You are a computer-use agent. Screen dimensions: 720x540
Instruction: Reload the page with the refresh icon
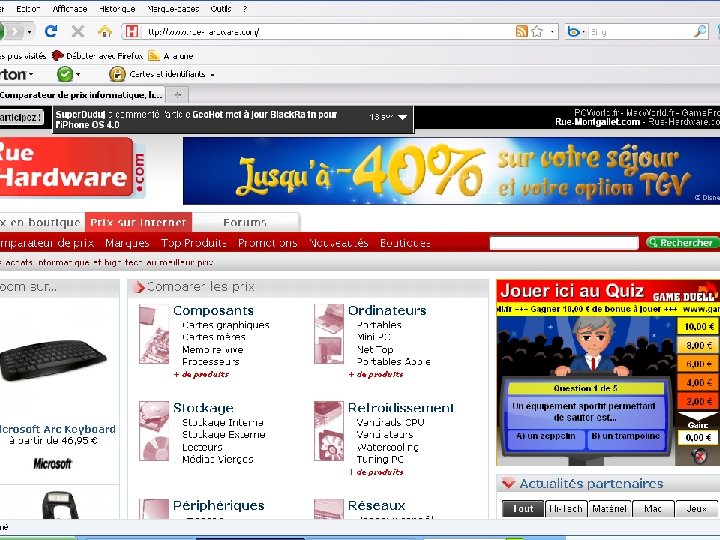51,31
